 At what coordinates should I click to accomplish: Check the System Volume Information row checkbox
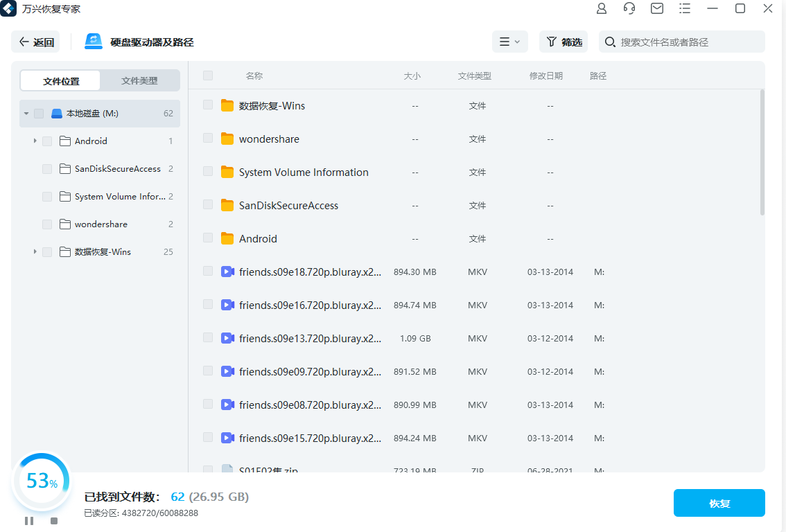208,171
